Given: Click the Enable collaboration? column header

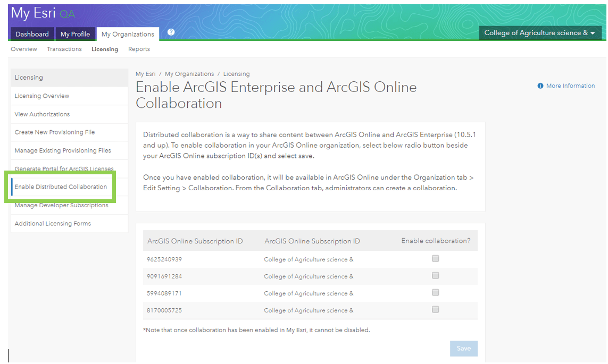Looking at the screenshot, I should coord(436,241).
